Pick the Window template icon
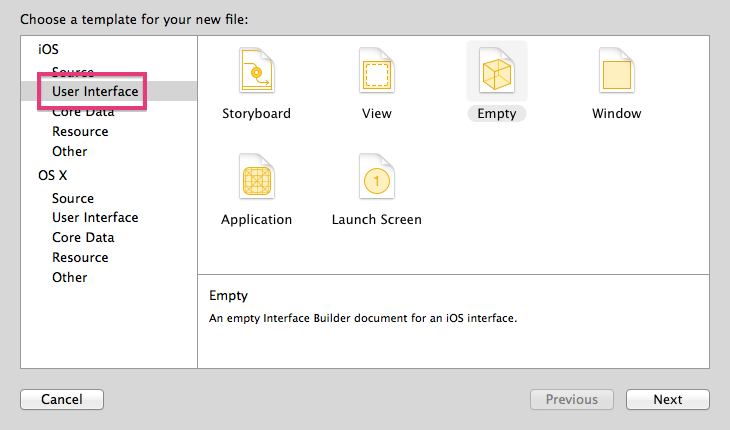The image size is (730, 430). click(x=617, y=70)
